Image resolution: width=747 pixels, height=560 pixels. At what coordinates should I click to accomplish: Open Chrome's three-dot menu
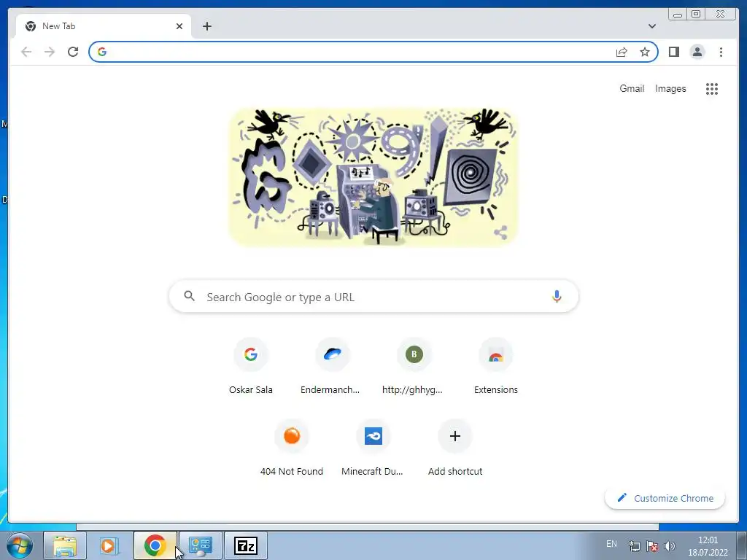pyautogui.click(x=721, y=52)
